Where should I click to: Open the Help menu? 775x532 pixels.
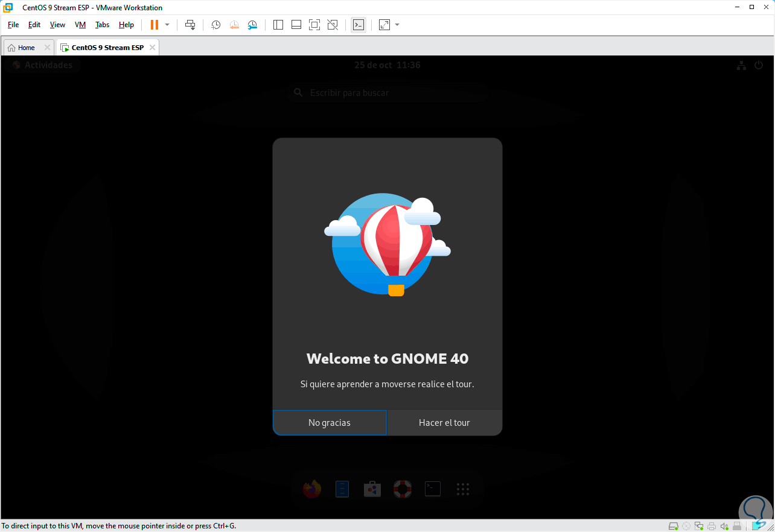pos(126,25)
